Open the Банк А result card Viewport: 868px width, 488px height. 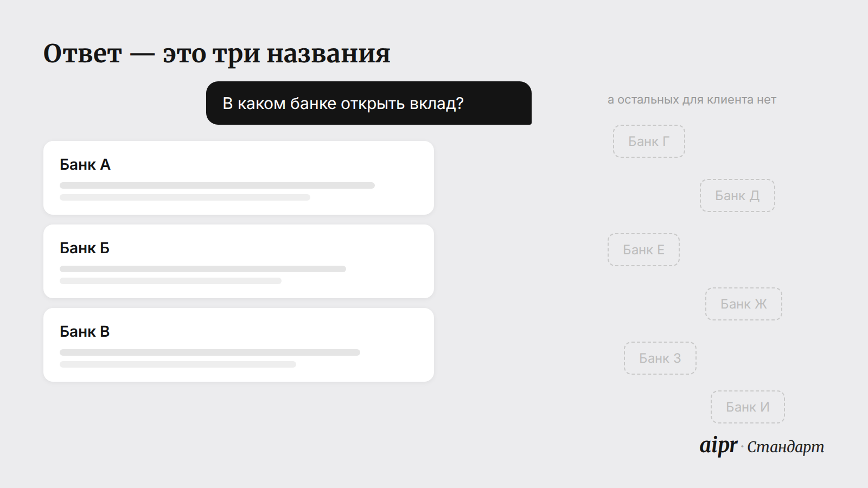[x=239, y=178]
